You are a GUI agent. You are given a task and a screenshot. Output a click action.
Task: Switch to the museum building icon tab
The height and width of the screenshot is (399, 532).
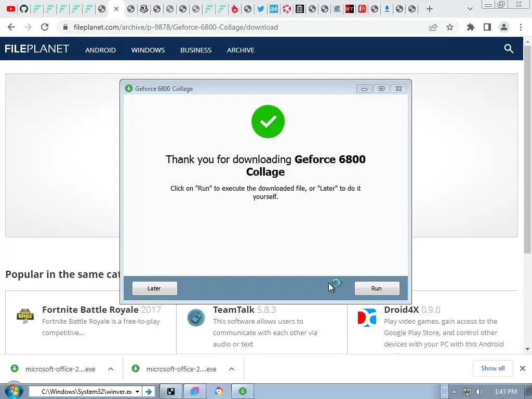(x=299, y=9)
